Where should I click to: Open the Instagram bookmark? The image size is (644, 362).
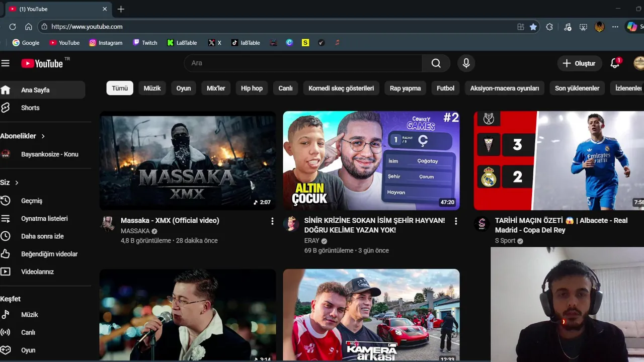(x=106, y=43)
